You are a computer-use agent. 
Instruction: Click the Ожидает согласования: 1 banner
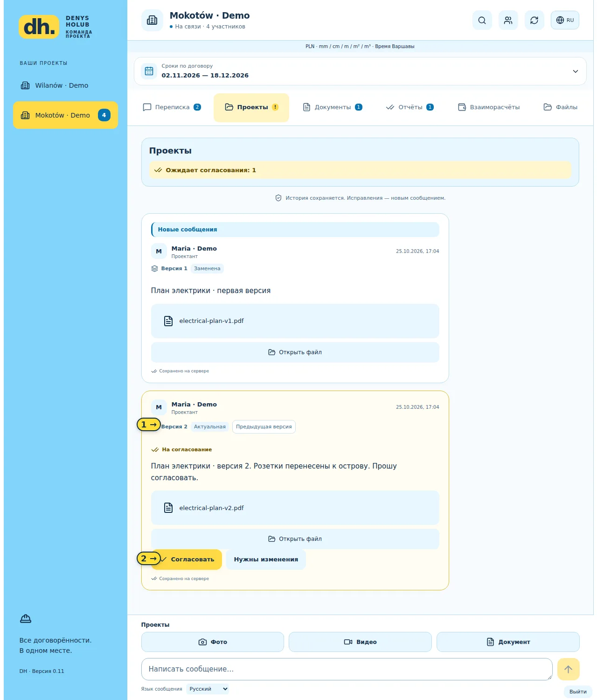(360, 170)
